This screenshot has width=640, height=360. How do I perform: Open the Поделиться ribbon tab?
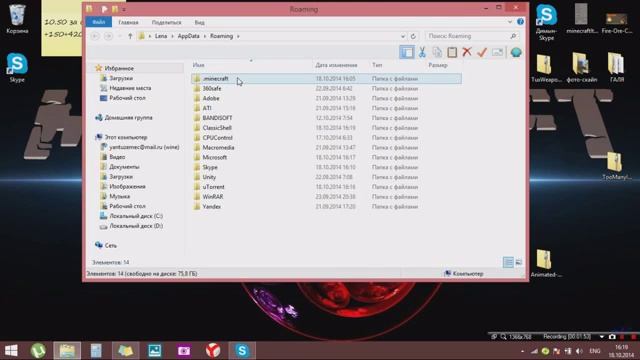click(x=166, y=22)
